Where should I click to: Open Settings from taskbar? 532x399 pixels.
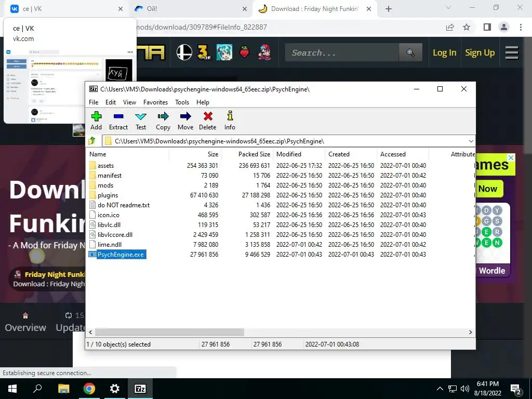[115, 389]
